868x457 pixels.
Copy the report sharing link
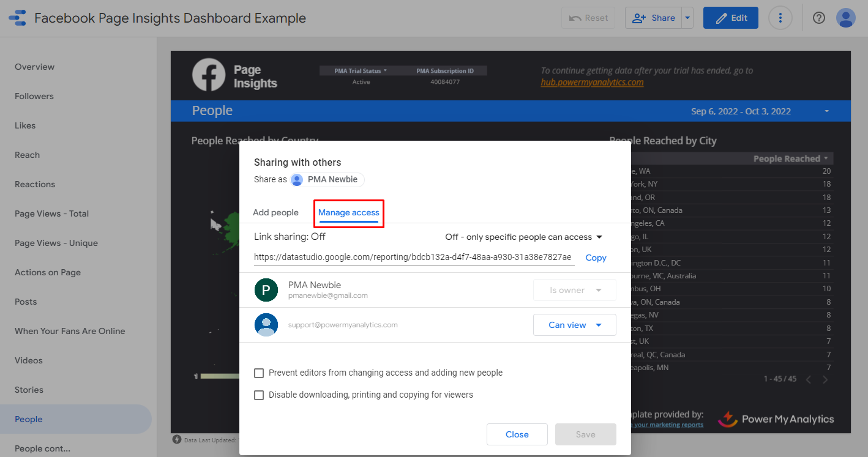(x=596, y=258)
